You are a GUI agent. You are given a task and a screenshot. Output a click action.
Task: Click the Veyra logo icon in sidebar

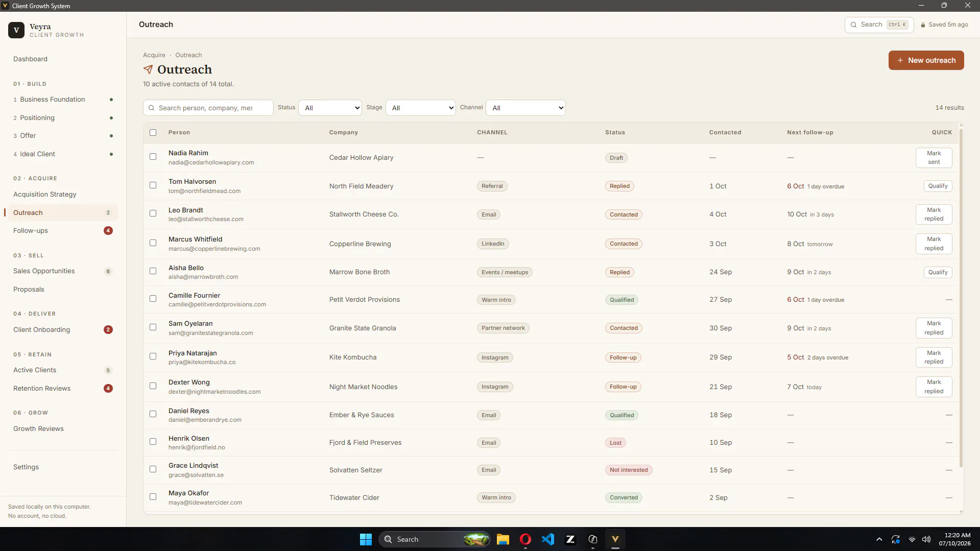tap(16, 30)
